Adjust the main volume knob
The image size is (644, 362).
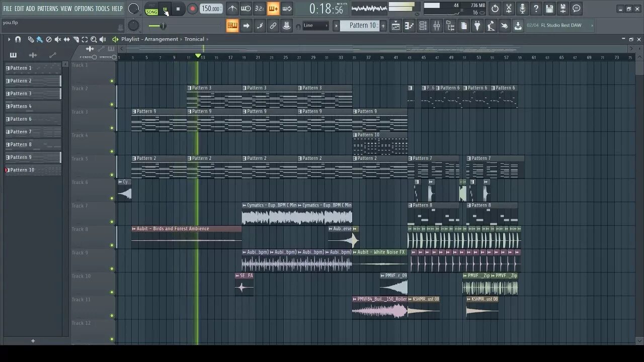133,9
